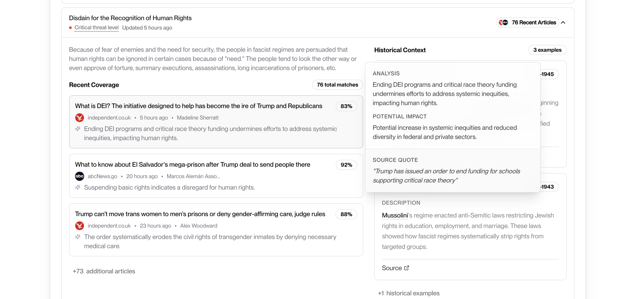Open the DEI initiative article headline
The image size is (644, 299).
coord(199,106)
